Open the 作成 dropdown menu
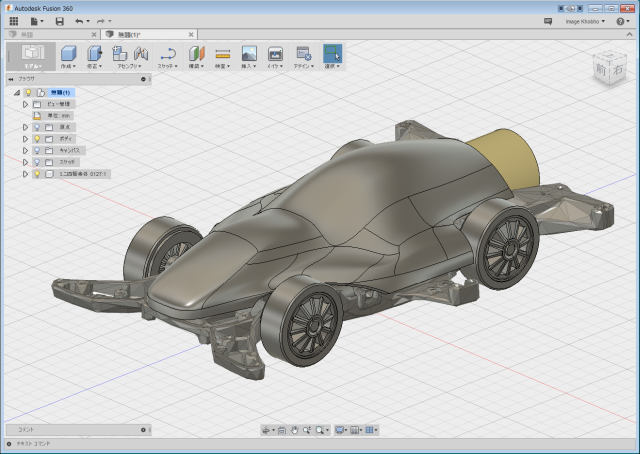This screenshot has height=454, width=640. [68, 66]
